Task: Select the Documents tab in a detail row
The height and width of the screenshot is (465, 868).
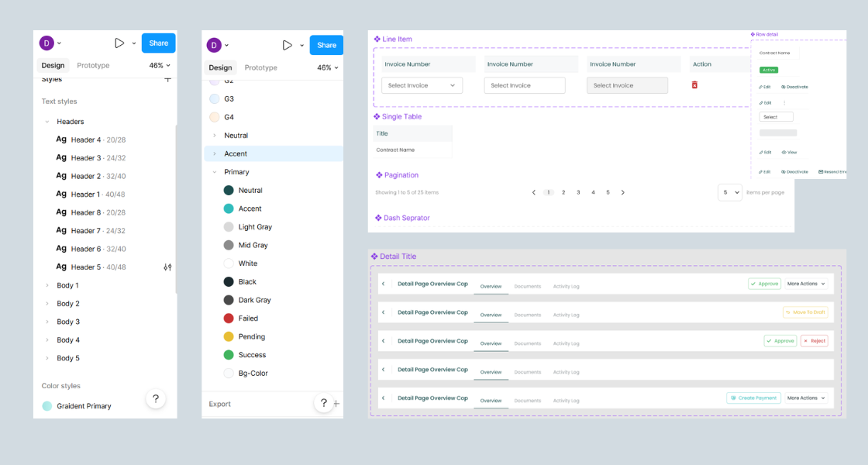Action: click(528, 286)
